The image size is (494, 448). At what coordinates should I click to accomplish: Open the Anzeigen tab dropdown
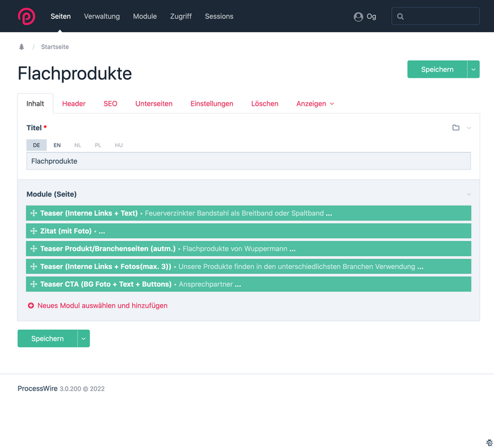315,104
